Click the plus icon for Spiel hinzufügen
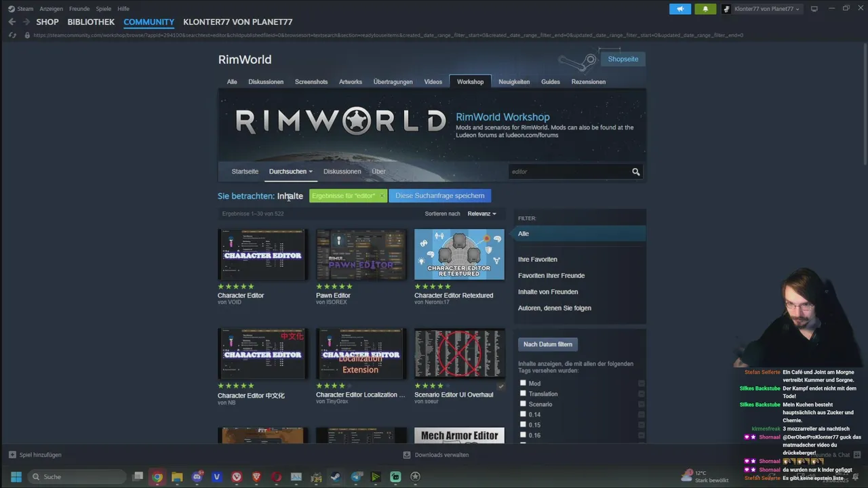The image size is (868, 488). [12, 455]
